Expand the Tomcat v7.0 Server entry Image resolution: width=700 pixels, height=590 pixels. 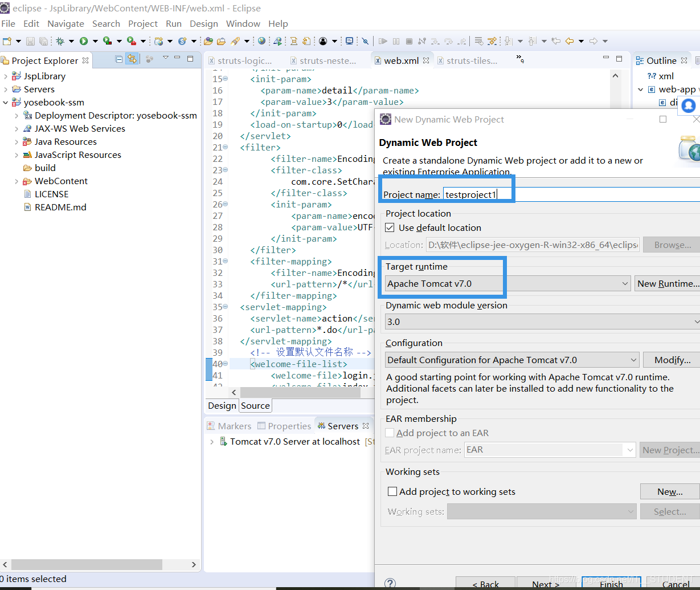pos(212,442)
